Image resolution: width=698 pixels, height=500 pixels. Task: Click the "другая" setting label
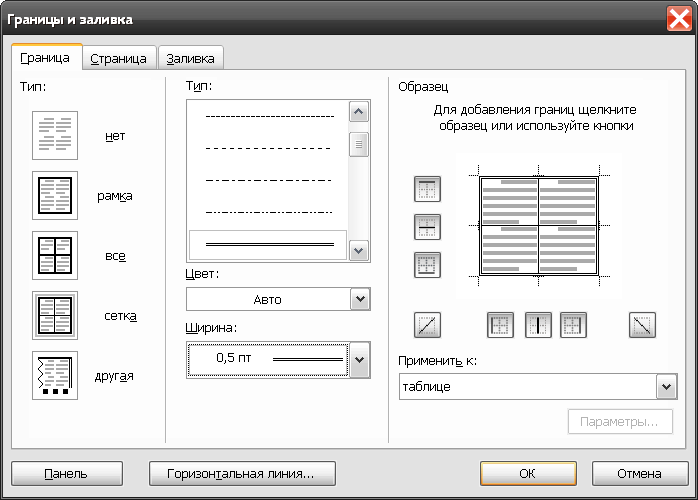114,376
